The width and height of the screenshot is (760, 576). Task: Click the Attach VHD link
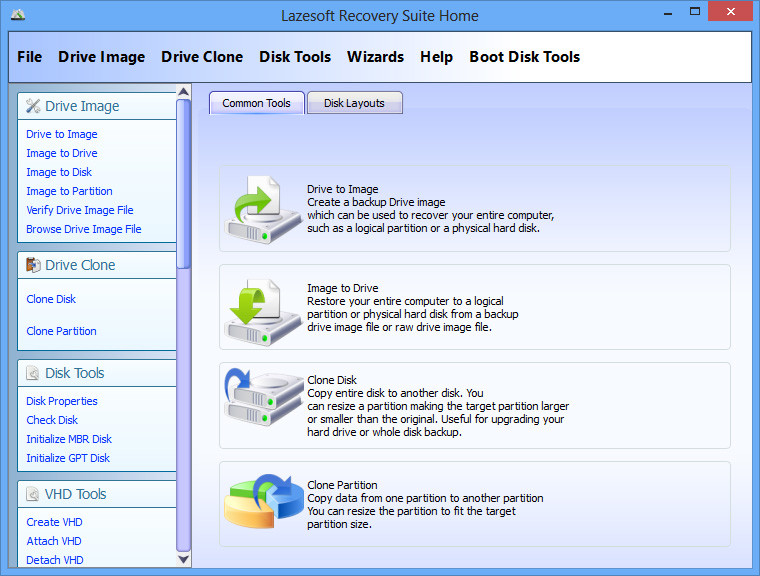(x=54, y=541)
